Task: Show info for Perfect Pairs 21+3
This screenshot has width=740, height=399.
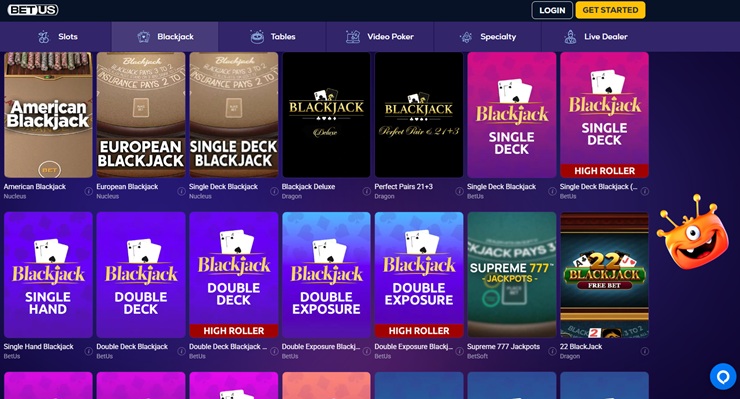Action: coord(459,191)
